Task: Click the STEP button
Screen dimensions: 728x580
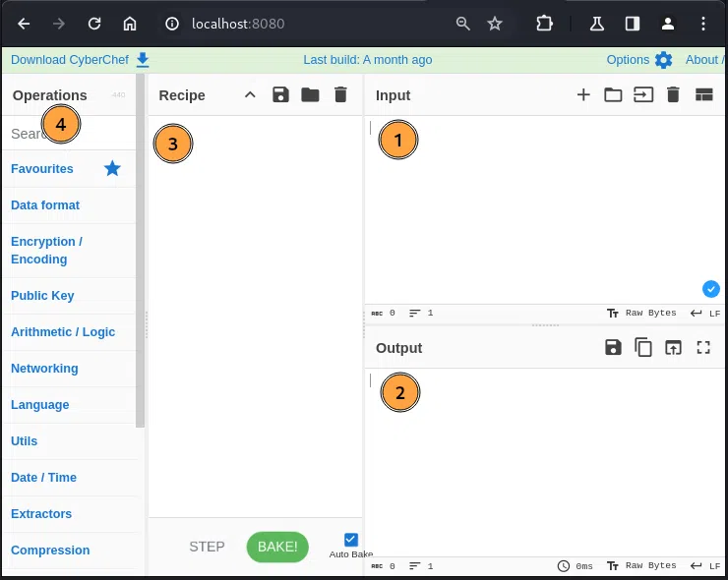Action: [207, 547]
